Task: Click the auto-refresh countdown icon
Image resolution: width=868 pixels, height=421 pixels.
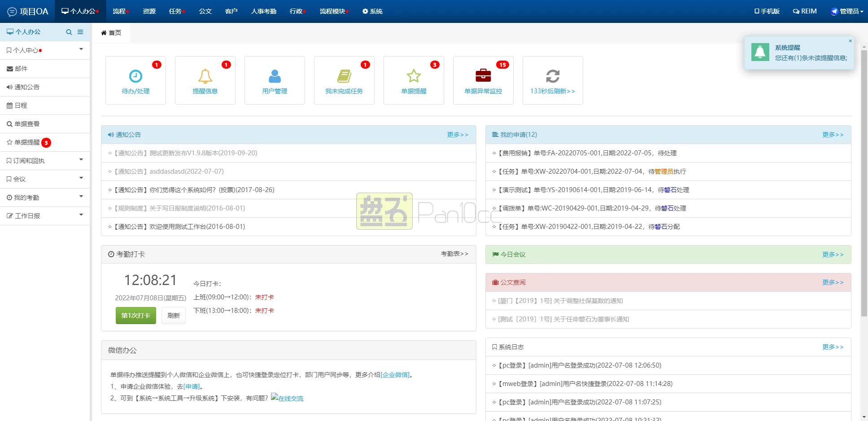Action: click(553, 76)
